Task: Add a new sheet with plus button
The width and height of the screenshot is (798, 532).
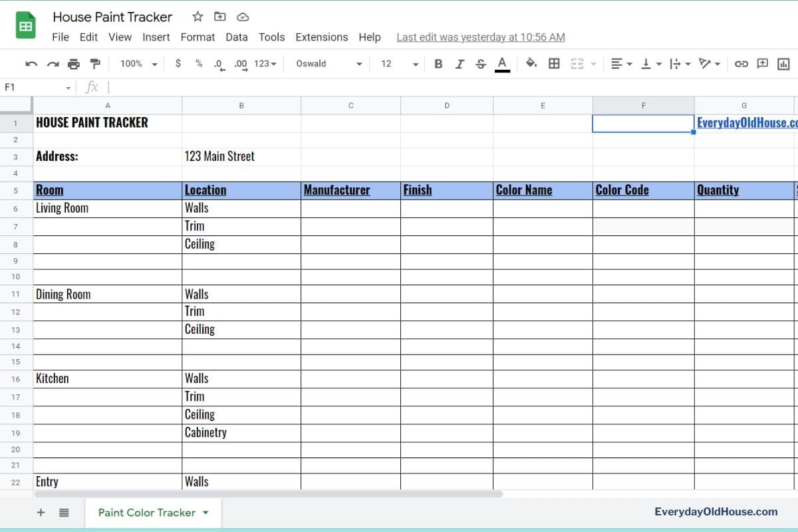Action: click(x=41, y=512)
